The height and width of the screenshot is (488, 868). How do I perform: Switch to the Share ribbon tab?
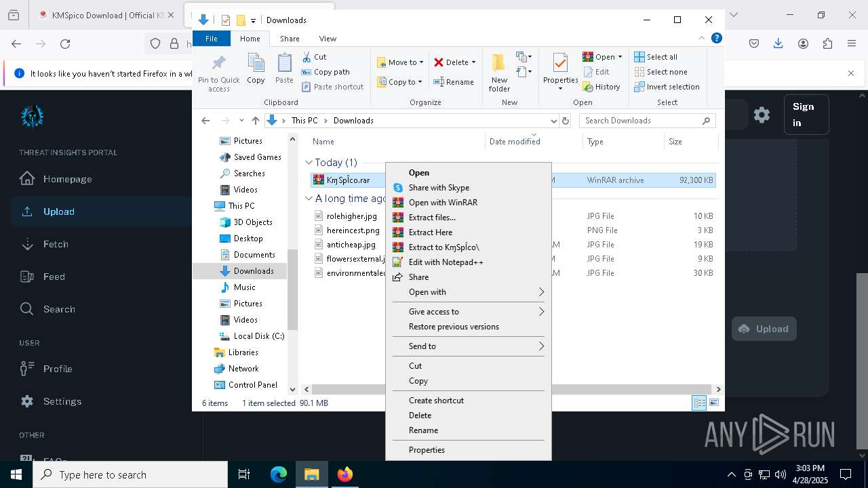290,39
